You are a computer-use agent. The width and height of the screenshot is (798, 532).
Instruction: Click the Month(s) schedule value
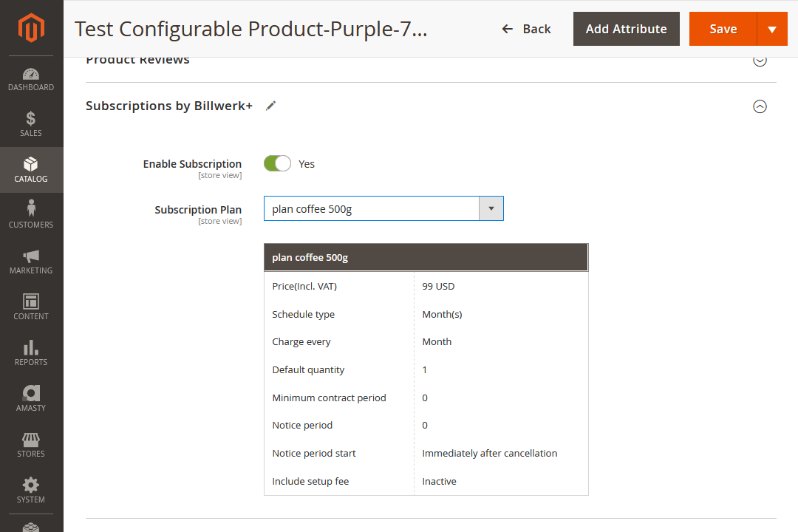click(x=442, y=314)
